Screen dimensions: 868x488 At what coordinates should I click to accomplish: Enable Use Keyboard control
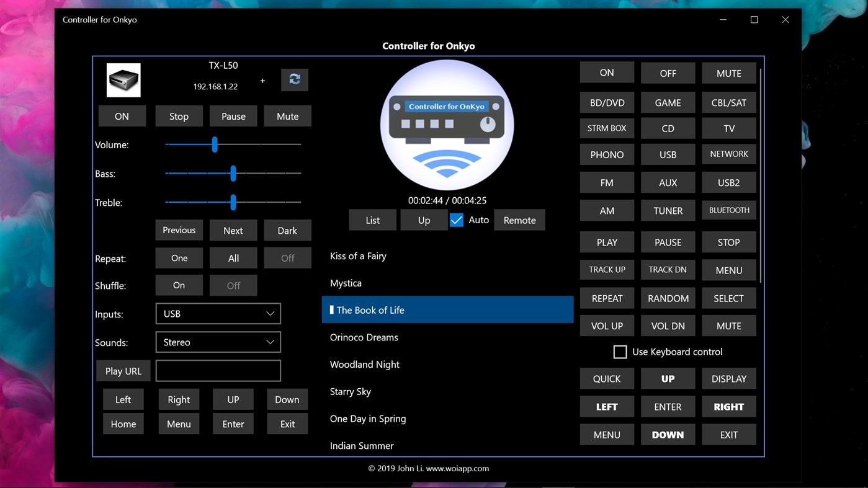(619, 352)
